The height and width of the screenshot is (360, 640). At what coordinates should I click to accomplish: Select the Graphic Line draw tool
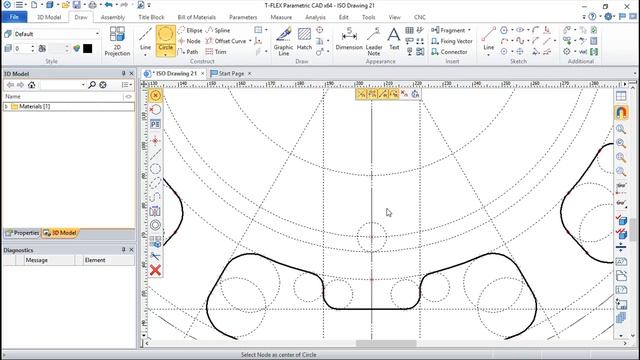pos(284,41)
